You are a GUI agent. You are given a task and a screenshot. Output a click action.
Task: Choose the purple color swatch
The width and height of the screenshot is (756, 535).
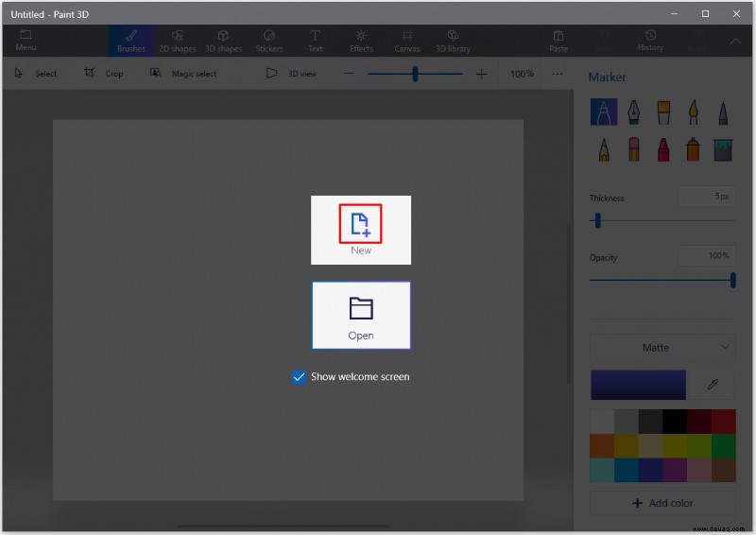pyautogui.click(x=675, y=470)
